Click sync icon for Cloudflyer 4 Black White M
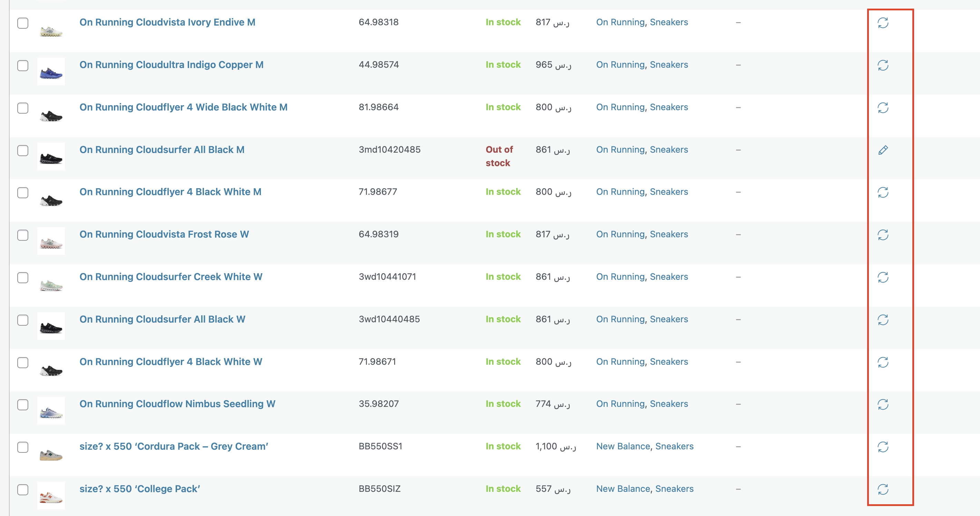Screen dimensions: 980x516 [883, 193]
